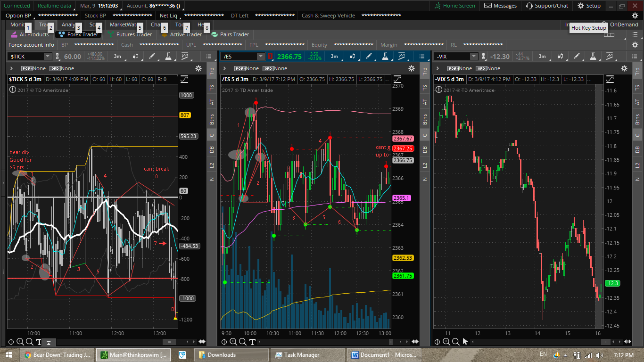
Task: Toggle N sidebar tab on -VIX chart
Action: pyautogui.click(x=637, y=179)
